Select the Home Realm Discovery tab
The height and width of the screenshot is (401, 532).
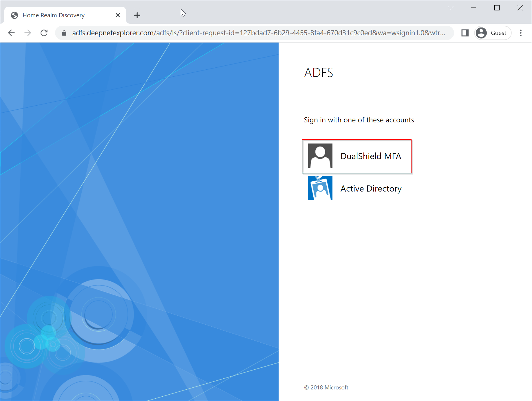coord(54,15)
